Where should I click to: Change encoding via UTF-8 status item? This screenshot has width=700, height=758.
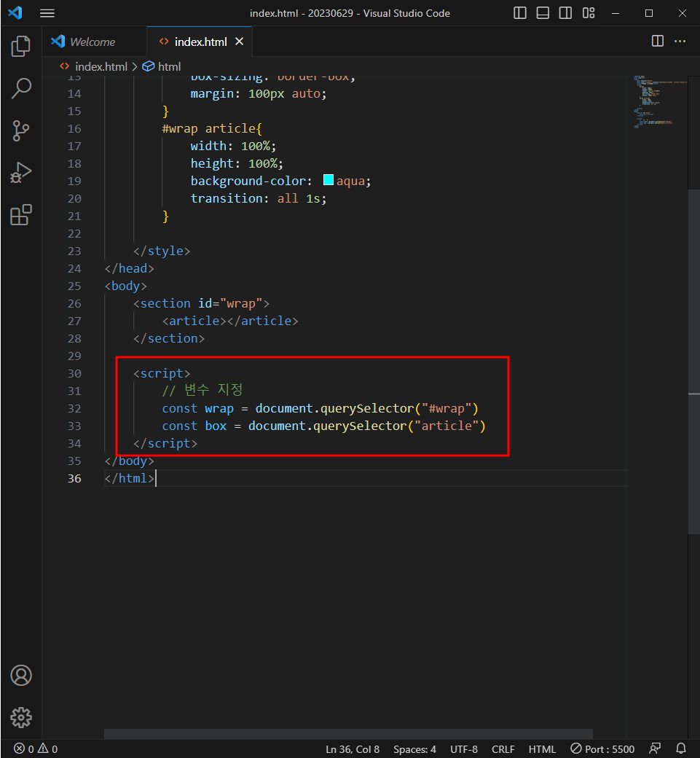[x=464, y=749]
